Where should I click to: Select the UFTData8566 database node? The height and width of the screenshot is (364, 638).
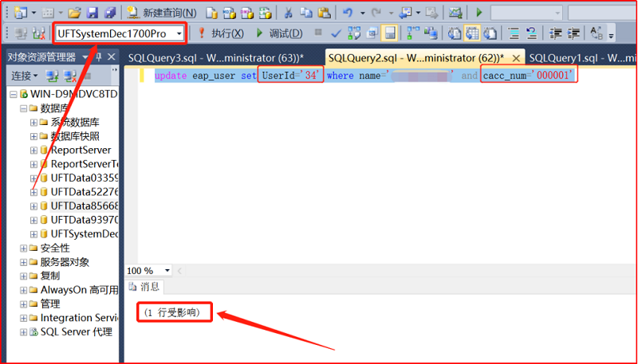coord(84,206)
